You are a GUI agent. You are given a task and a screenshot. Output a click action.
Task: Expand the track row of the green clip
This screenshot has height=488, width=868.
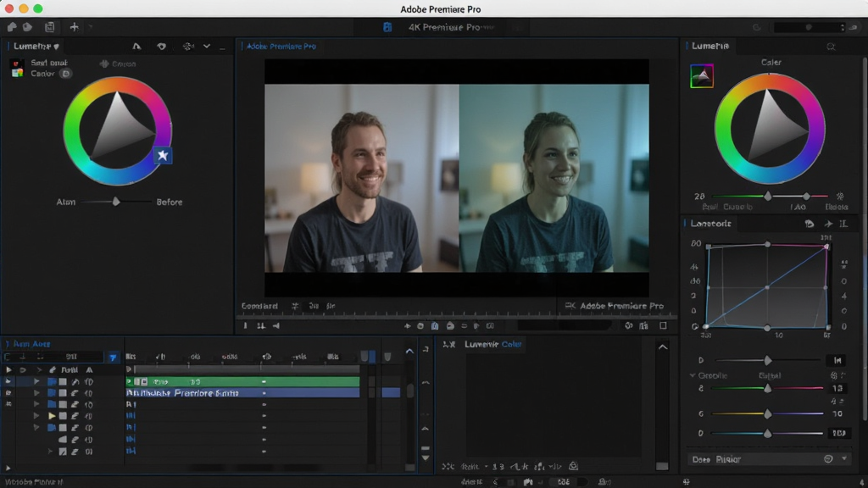click(x=36, y=382)
